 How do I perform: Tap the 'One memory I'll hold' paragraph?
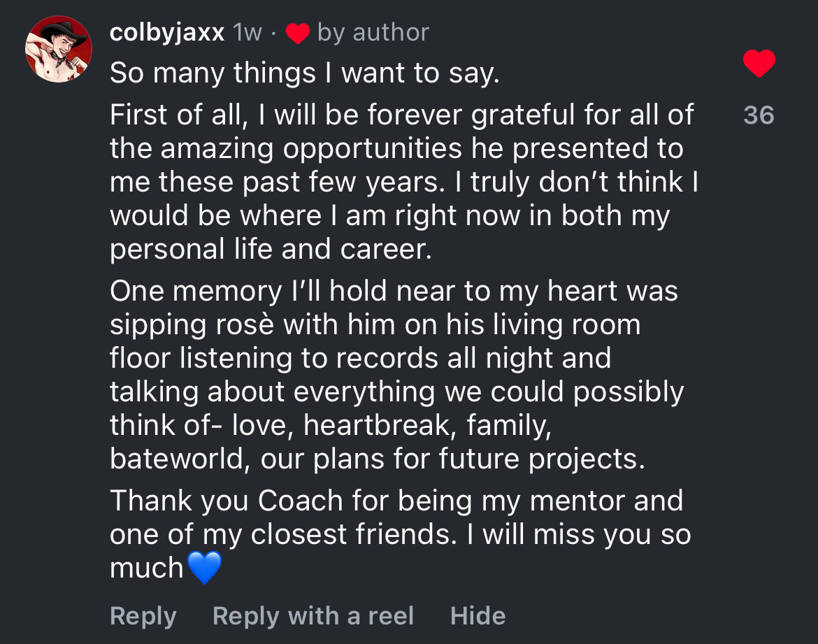396,375
